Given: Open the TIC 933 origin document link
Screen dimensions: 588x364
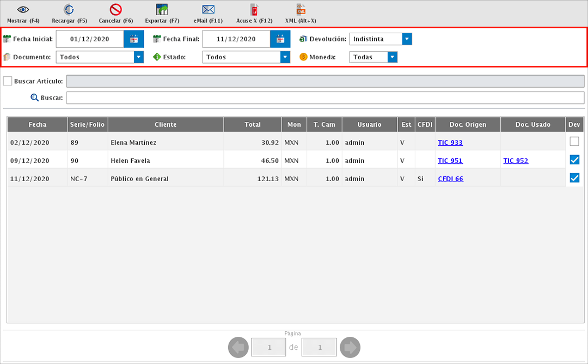Looking at the screenshot, I should click(x=450, y=143).
